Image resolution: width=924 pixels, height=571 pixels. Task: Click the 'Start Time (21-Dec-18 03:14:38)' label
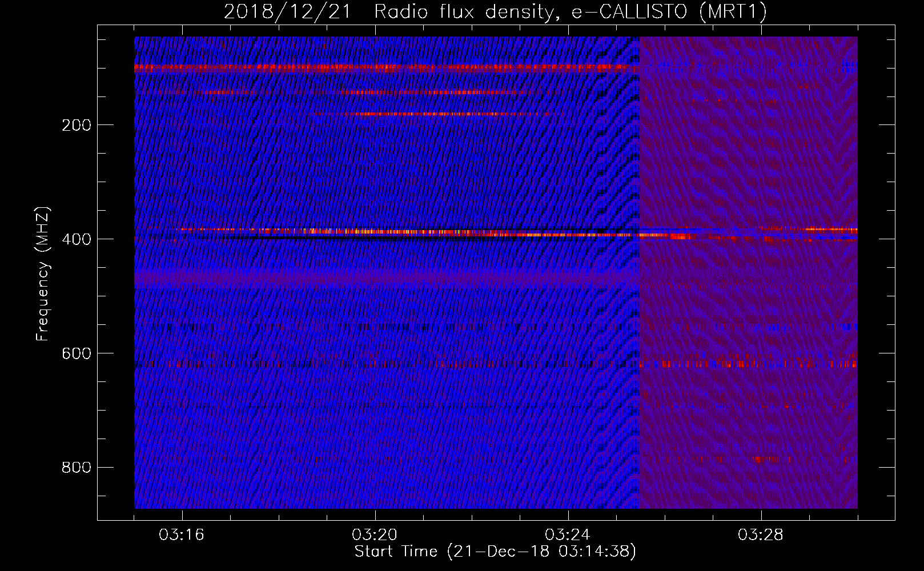point(495,552)
